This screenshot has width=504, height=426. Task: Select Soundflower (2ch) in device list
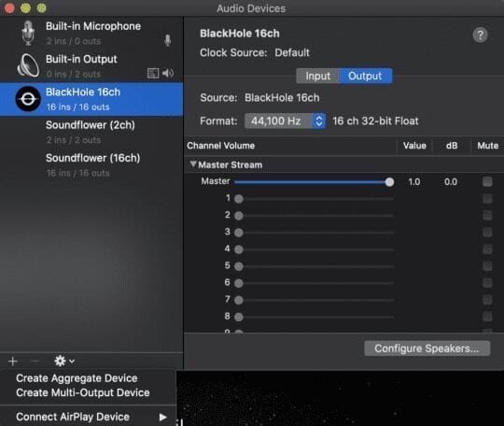coord(91,132)
